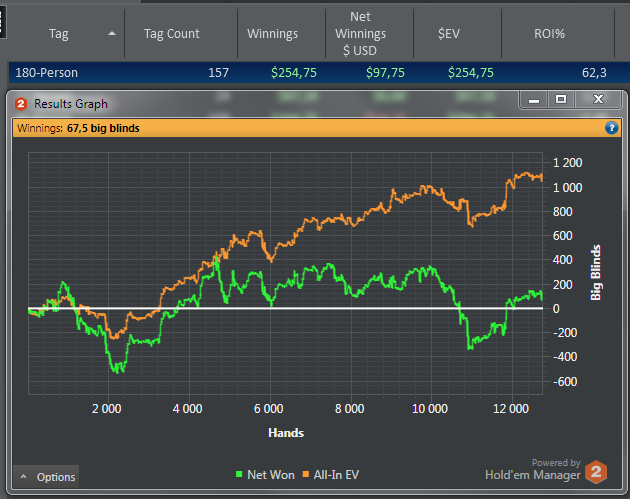Close the Results Graph window
Screen dimensions: 630x499
click(598, 100)
